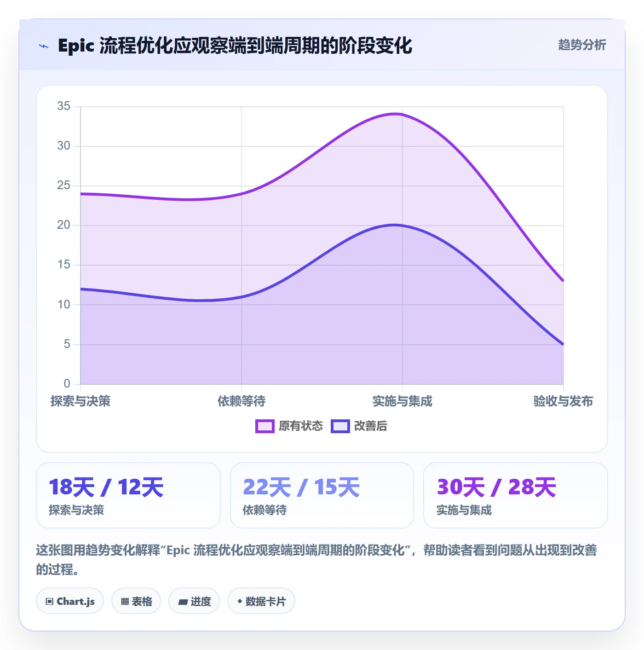
Task: Select the 表格 tag
Action: point(136,601)
